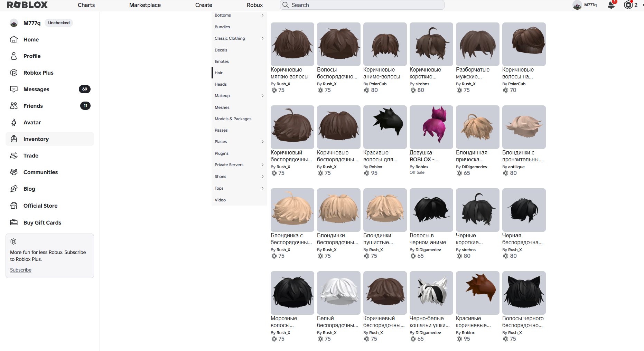Expand the Private Servers category chevron

coord(262,165)
